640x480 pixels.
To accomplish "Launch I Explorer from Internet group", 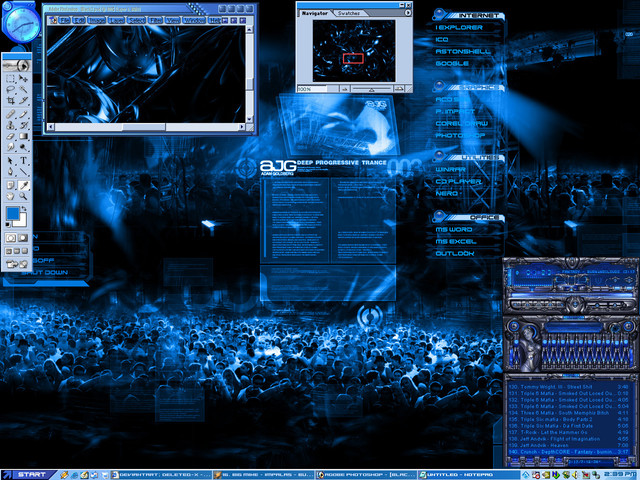I will tap(459, 27).
